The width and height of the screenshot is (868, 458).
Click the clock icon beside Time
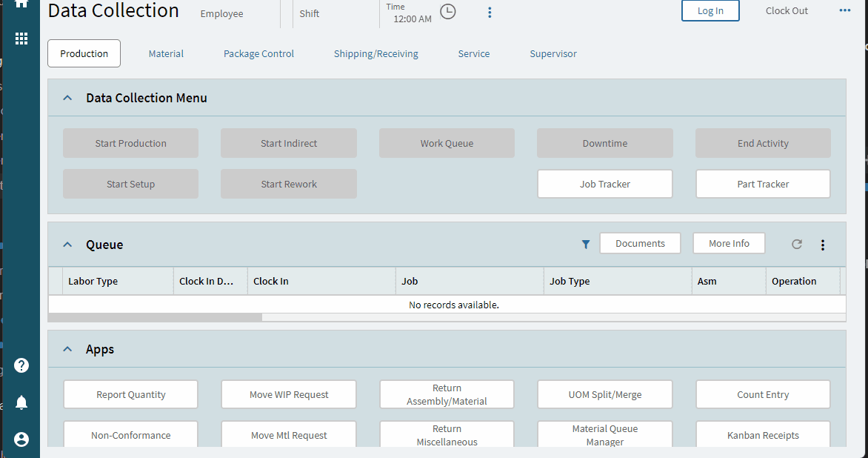pos(448,12)
